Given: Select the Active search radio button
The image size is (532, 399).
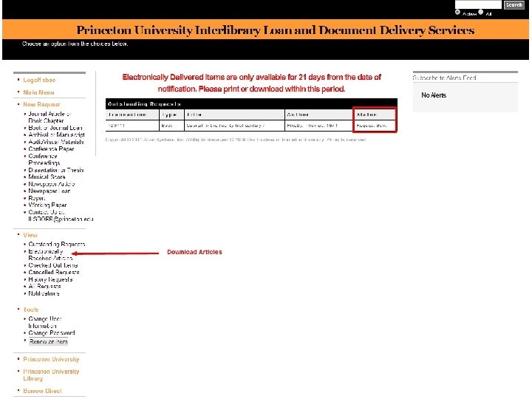Looking at the screenshot, I should click(x=457, y=13).
